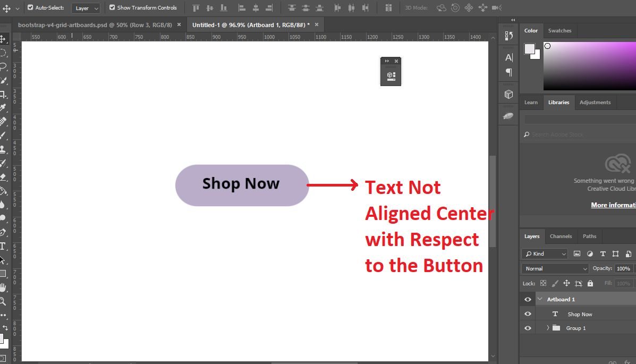Viewport: 636px width, 364px height.
Task: Open the Swatches tab
Action: [559, 30]
